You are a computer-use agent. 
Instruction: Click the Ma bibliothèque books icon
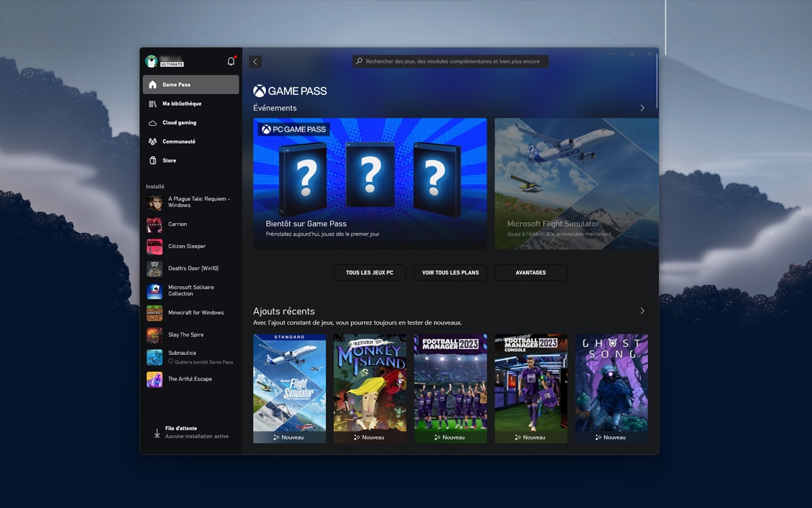pos(152,104)
